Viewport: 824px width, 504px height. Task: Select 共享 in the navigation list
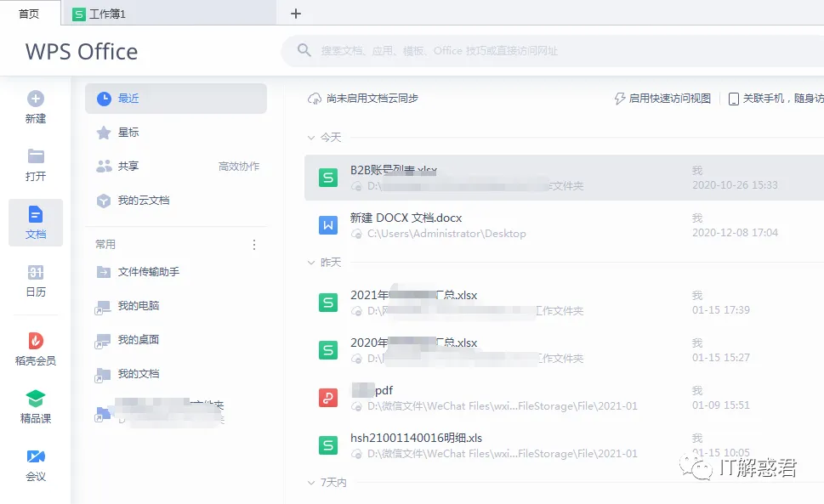[176, 166]
